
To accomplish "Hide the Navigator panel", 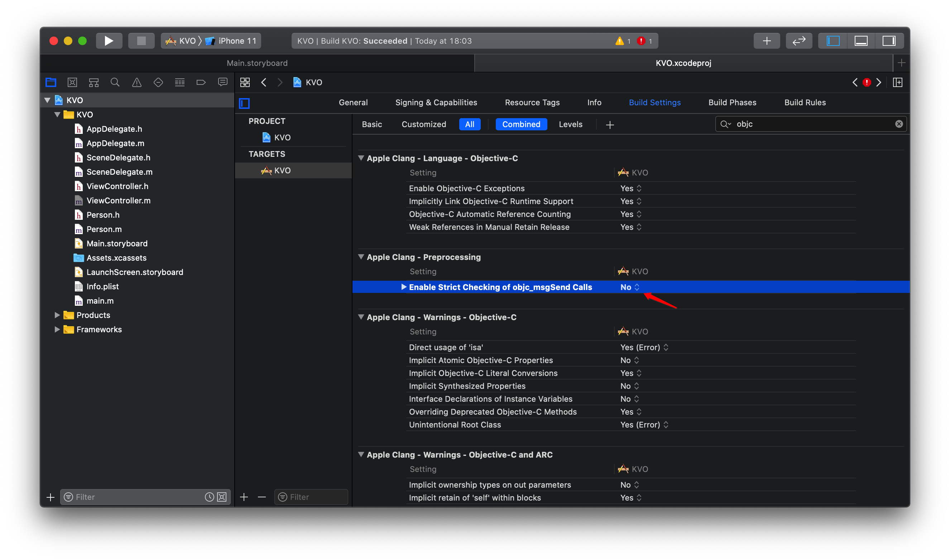I will pos(833,41).
